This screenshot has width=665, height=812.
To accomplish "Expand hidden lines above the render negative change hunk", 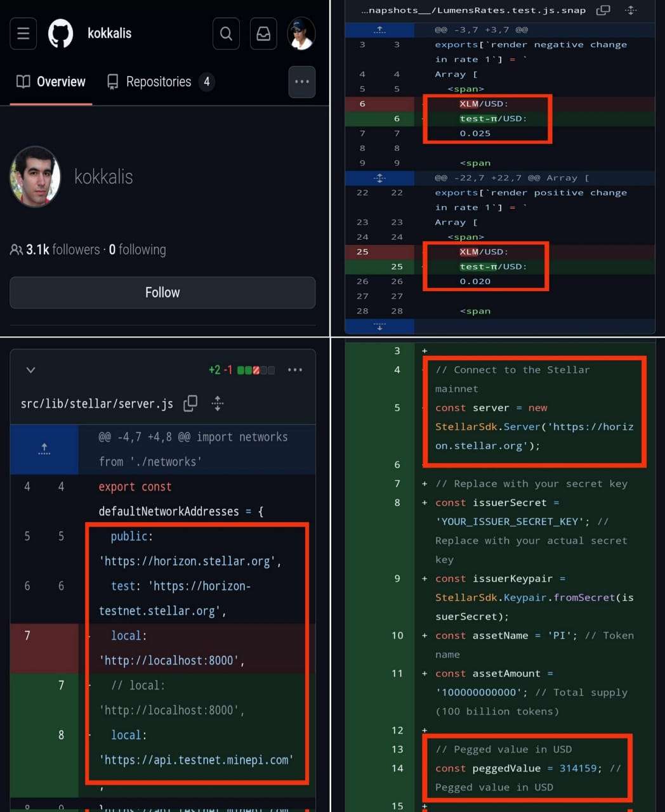I will [x=379, y=30].
